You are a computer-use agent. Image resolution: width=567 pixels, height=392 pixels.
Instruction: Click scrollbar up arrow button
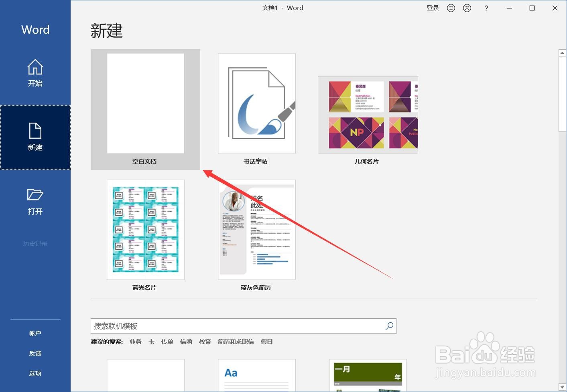pos(562,53)
